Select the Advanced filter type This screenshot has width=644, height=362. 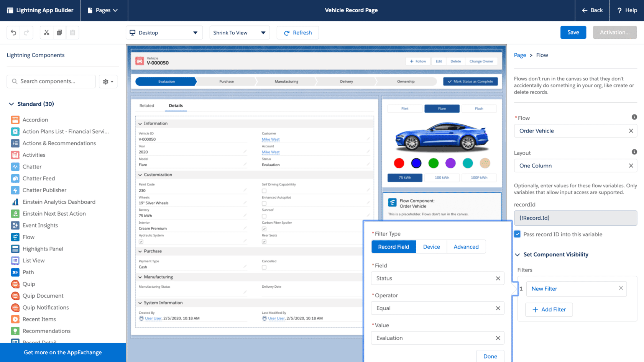click(x=466, y=247)
